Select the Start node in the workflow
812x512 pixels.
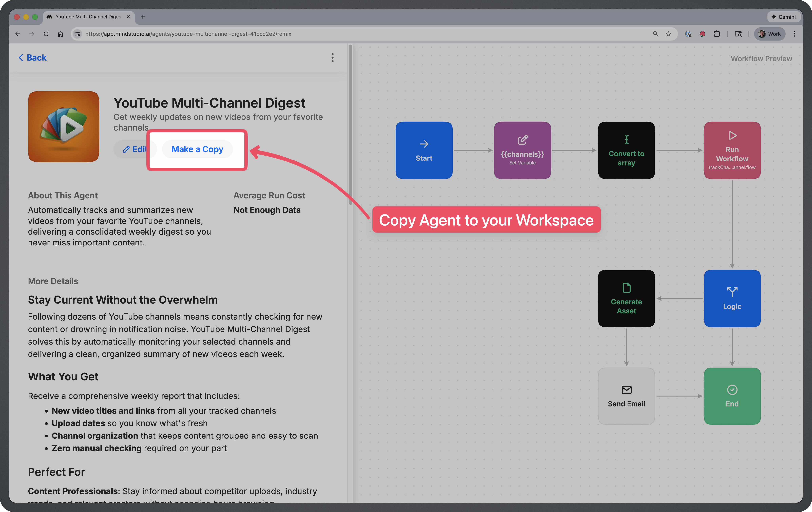(x=424, y=150)
